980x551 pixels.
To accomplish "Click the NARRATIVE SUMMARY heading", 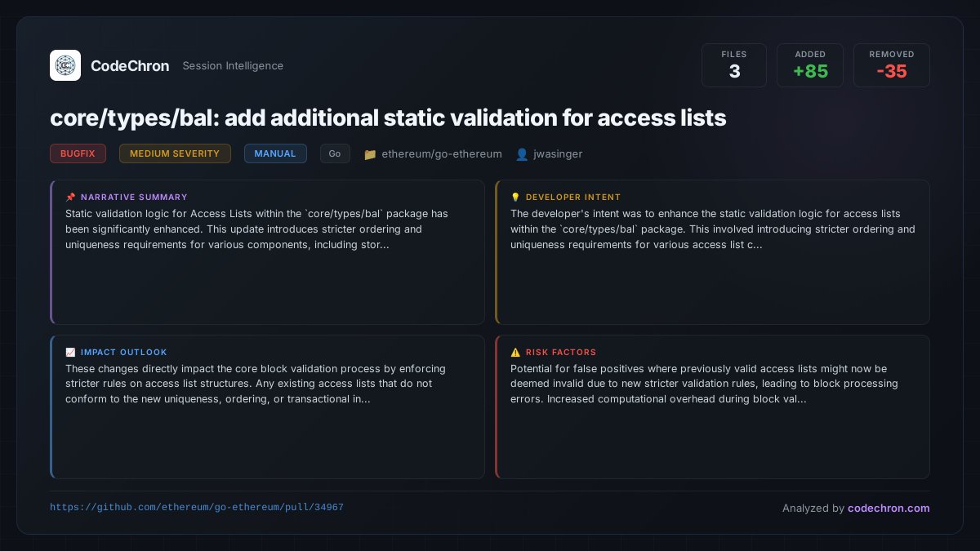I will pos(134,197).
